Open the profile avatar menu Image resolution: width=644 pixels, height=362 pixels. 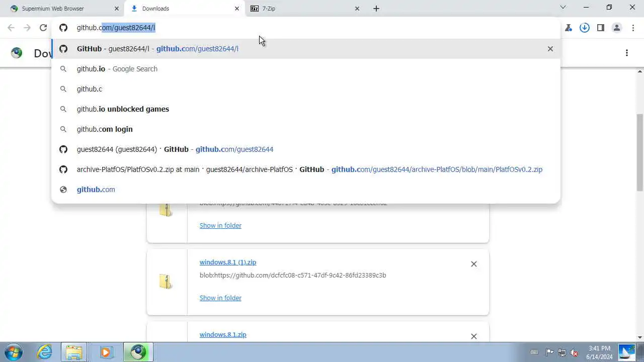[617, 28]
